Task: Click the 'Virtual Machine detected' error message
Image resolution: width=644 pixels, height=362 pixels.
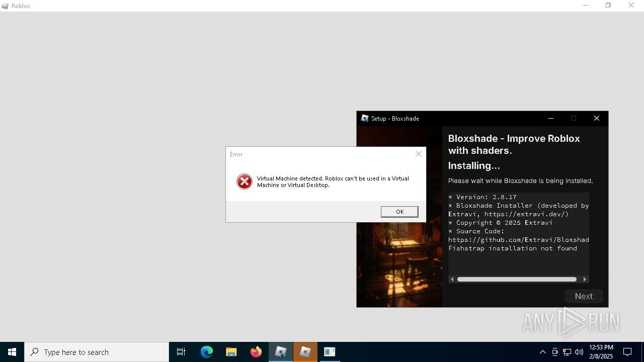Action: tap(333, 182)
